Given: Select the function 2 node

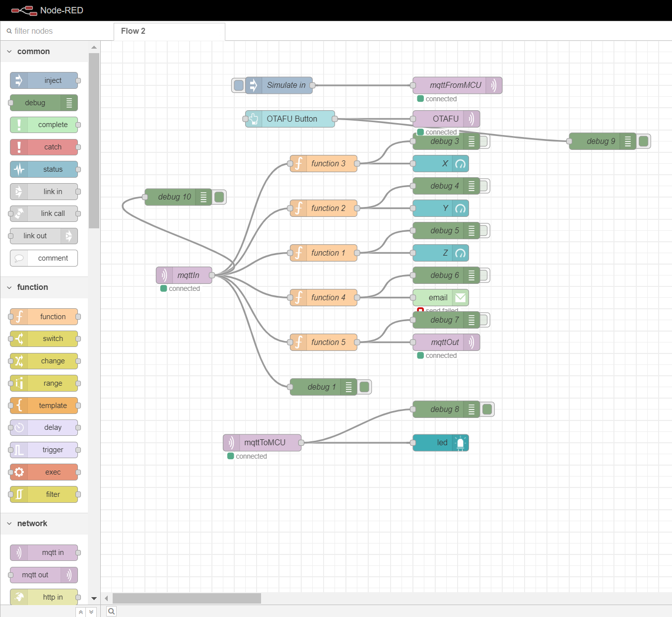Looking at the screenshot, I should [x=324, y=208].
